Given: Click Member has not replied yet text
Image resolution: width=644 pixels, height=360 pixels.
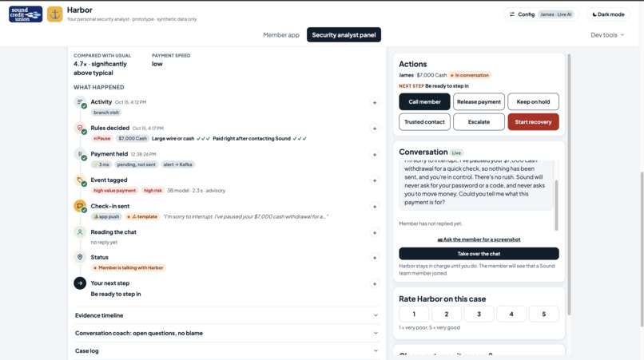Looking at the screenshot, I should point(431,224).
